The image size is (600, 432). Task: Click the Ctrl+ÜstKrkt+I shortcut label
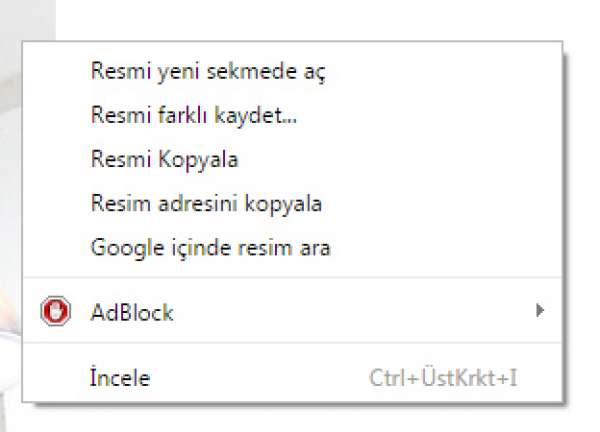point(443,378)
